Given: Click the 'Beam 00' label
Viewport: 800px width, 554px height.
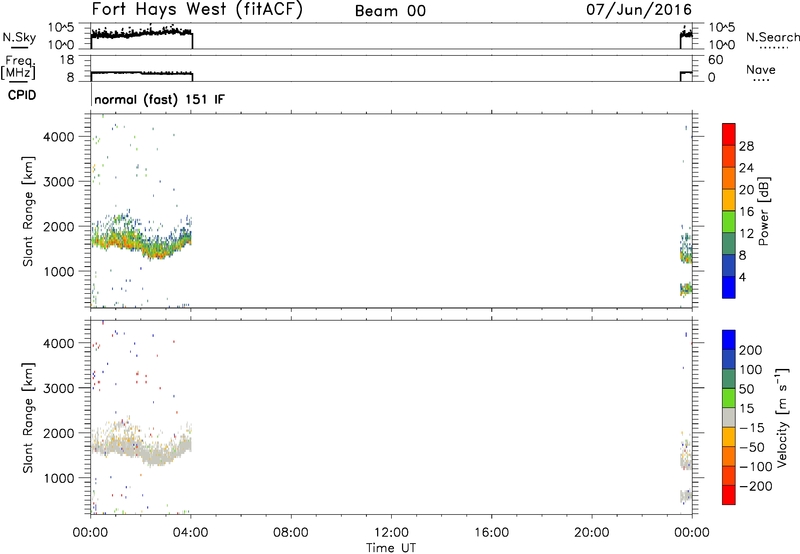Looking at the screenshot, I should (x=390, y=11).
